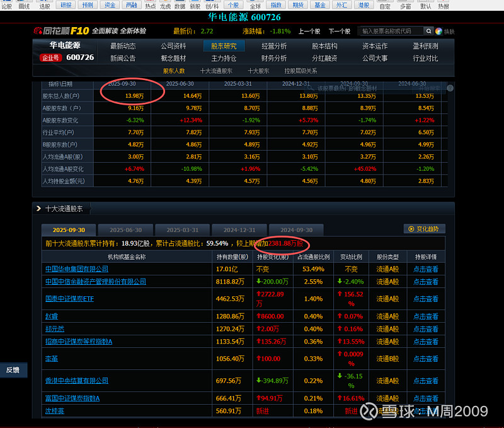The width and height of the screenshot is (504, 428).
Task: Select 十大股东 sub-tab
Action: pos(258,71)
